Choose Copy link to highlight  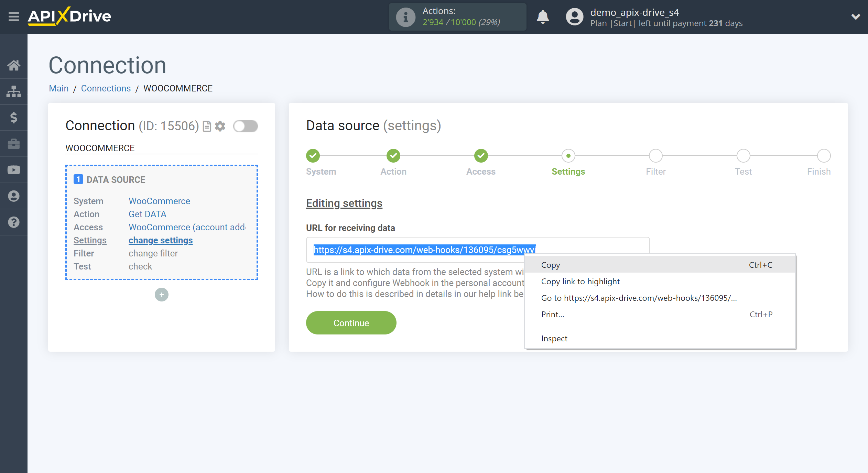660,282
